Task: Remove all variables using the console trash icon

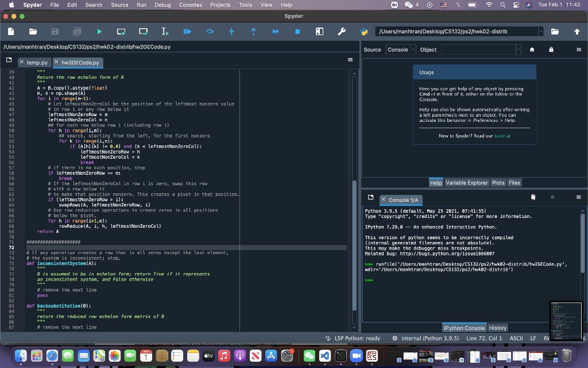Action: [x=533, y=197]
